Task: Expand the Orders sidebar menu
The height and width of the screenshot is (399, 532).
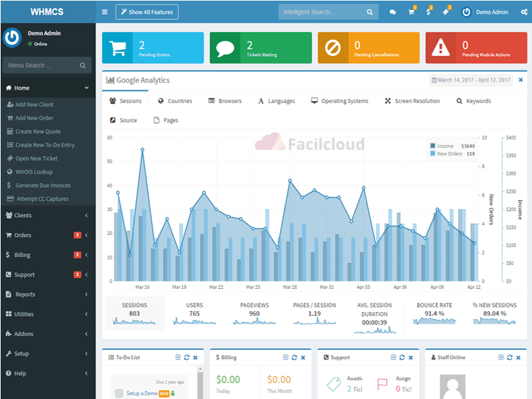Action: [48, 235]
